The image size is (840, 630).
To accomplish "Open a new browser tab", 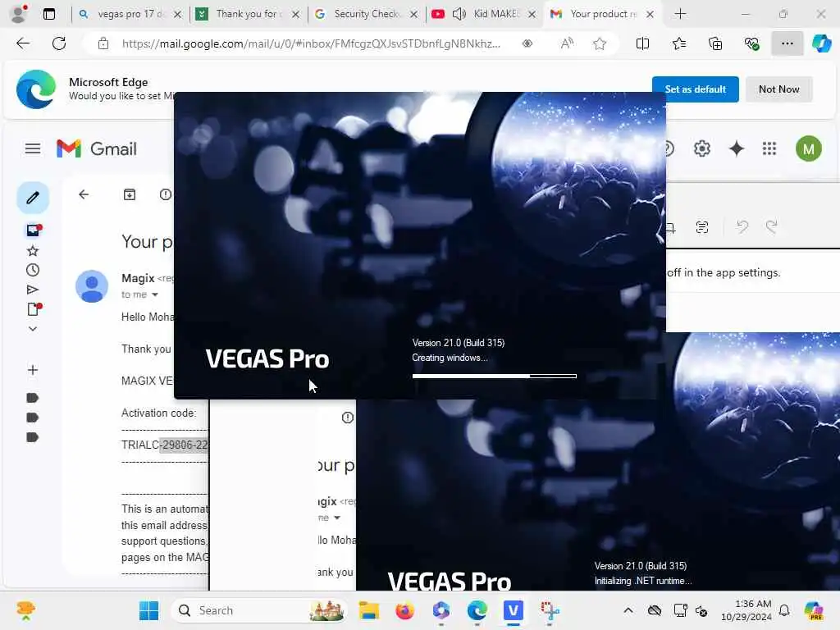I will click(x=680, y=14).
